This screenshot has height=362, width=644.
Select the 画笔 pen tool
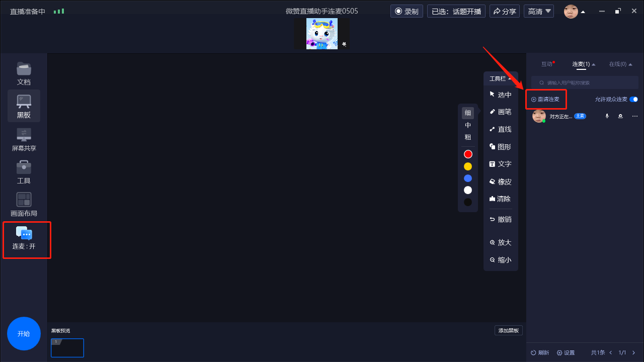click(500, 112)
